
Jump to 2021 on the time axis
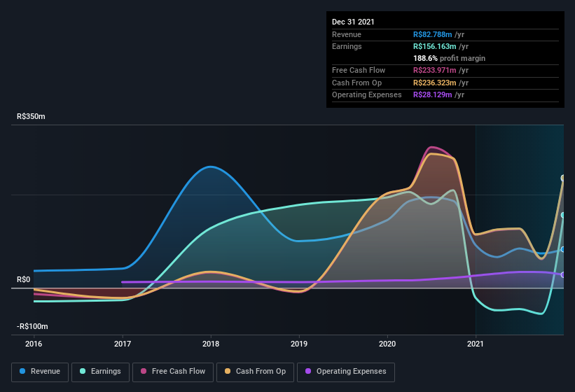click(x=476, y=344)
